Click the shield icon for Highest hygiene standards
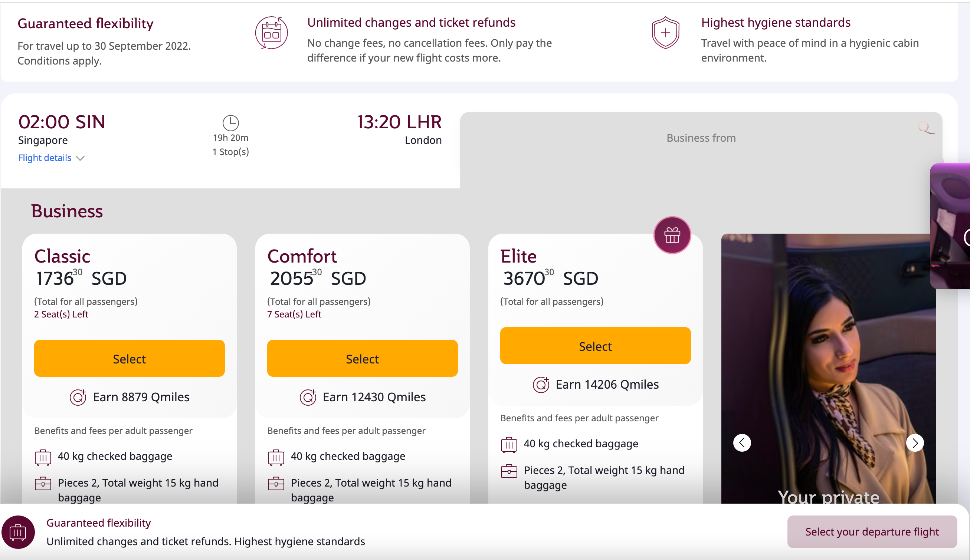Viewport: 970px width, 560px height. point(665,32)
